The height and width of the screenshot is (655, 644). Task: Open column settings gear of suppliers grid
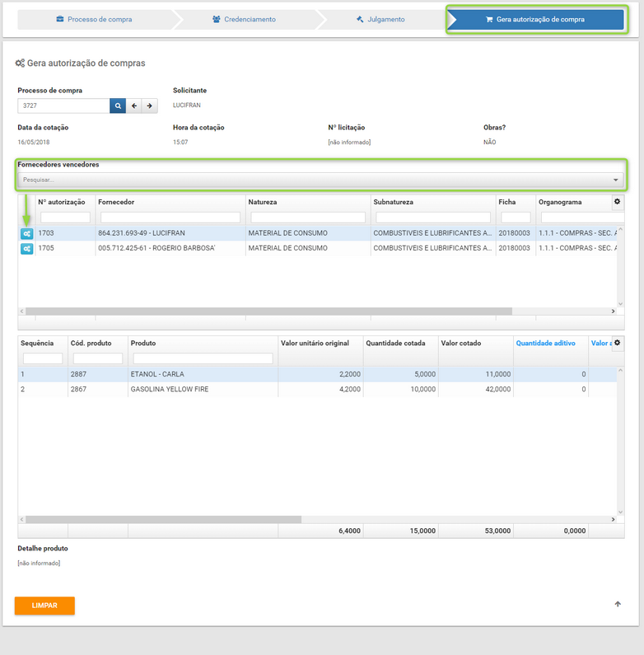[x=618, y=202]
